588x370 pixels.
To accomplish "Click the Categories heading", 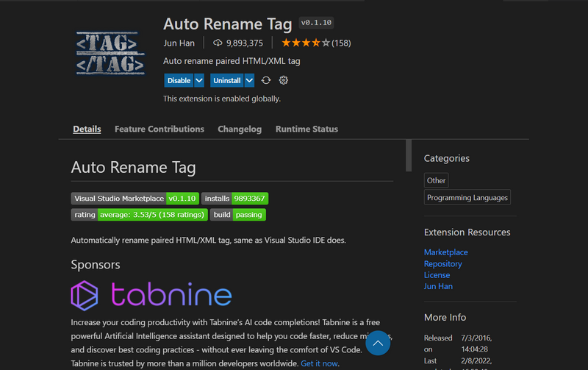I will tap(447, 158).
